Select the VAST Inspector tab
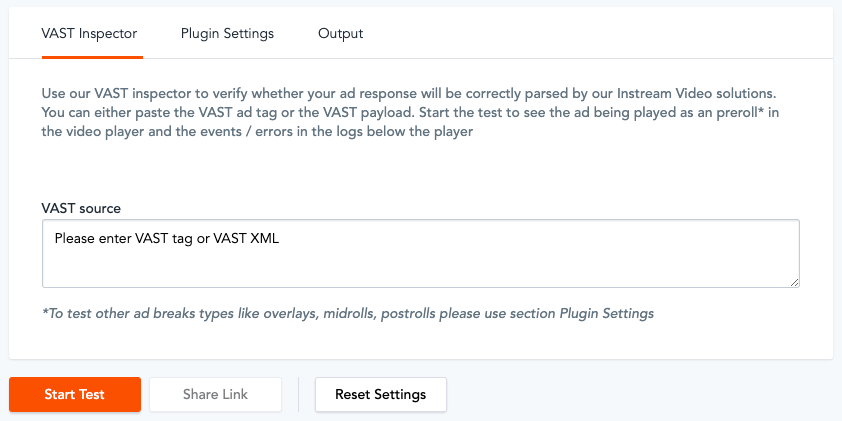This screenshot has width=842, height=421. [x=90, y=33]
